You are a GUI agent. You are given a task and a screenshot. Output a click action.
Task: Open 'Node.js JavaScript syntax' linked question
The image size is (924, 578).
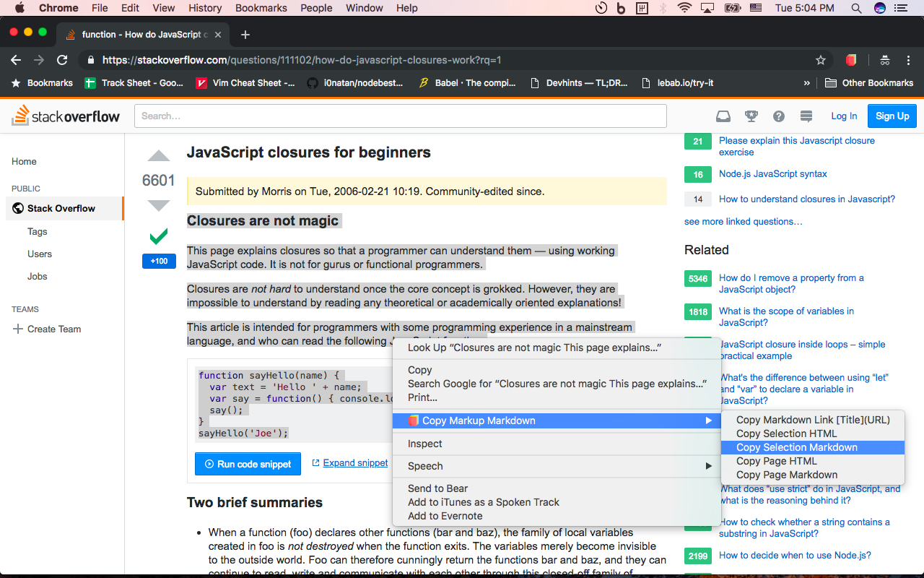(x=773, y=174)
